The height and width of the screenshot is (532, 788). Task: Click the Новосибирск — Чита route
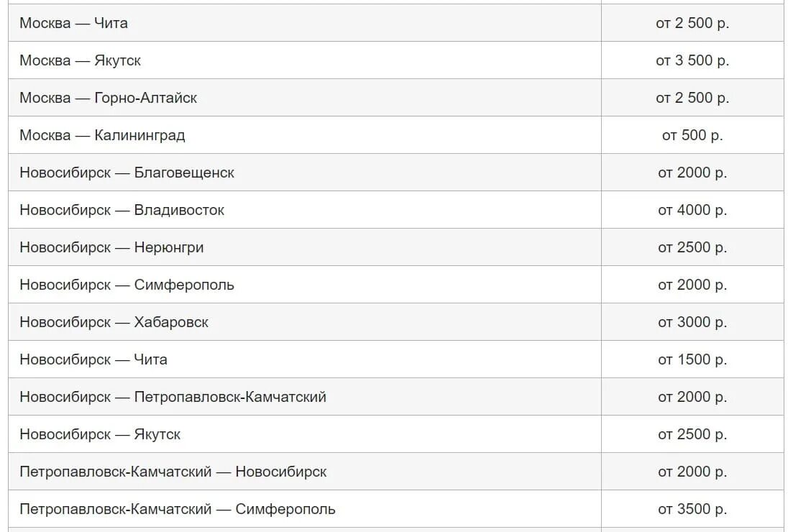click(x=93, y=359)
